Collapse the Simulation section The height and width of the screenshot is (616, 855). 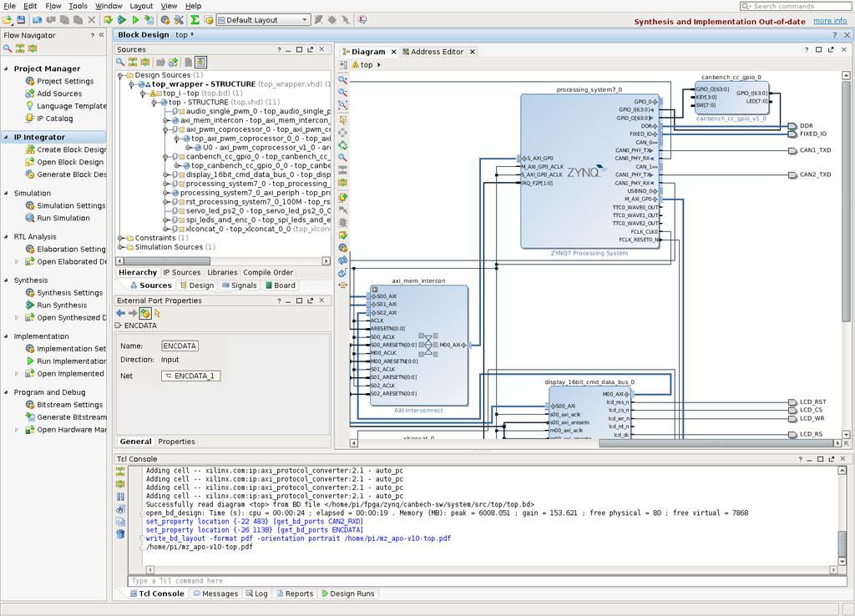coord(6,193)
